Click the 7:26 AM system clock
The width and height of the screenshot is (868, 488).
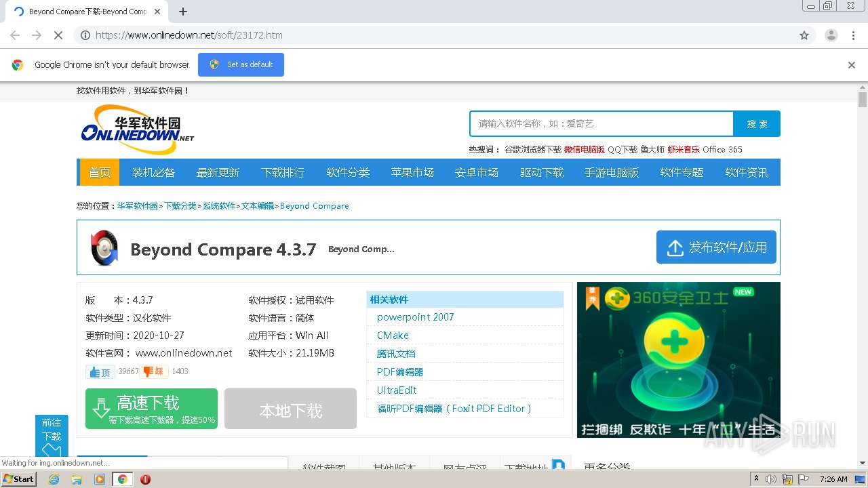pos(833,479)
